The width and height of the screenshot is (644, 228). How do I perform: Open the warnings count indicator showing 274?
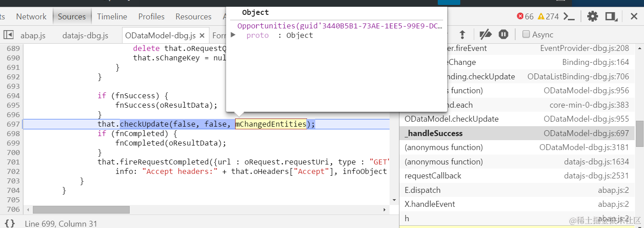click(x=548, y=17)
